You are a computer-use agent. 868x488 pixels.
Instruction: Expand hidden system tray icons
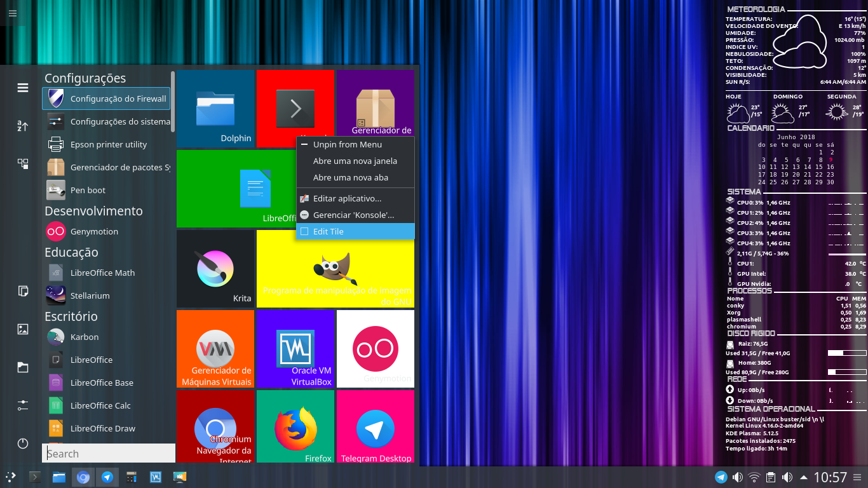click(x=804, y=477)
